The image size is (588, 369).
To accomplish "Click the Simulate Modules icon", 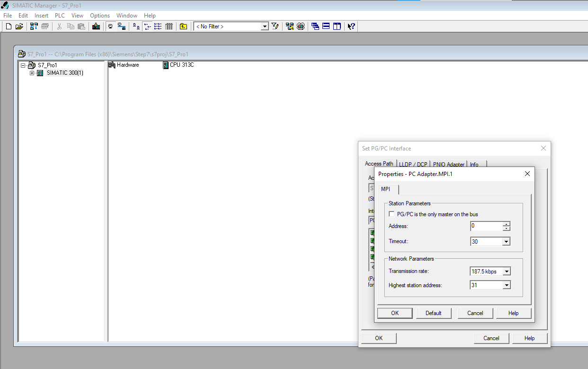I will (x=301, y=26).
